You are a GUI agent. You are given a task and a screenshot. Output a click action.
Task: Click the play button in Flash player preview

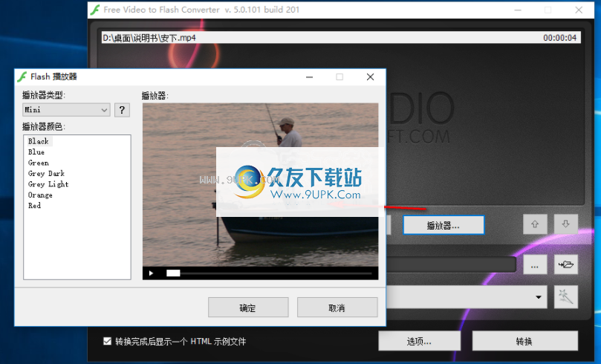(151, 273)
